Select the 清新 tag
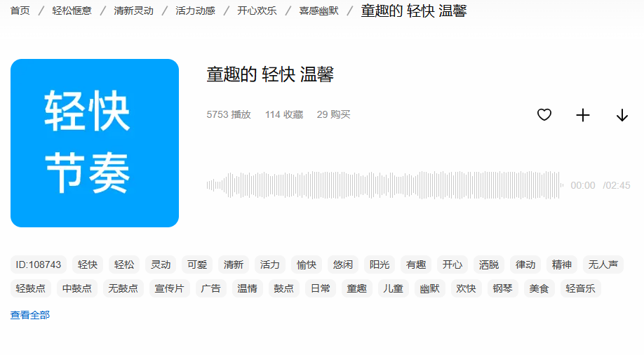Viewport: 644px width, 355px height. click(x=234, y=264)
